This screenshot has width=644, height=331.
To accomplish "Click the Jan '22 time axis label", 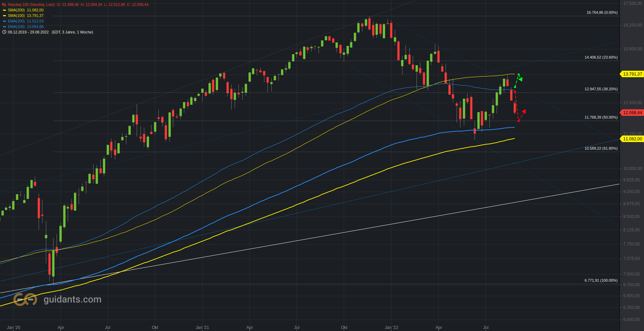I will [391, 328].
